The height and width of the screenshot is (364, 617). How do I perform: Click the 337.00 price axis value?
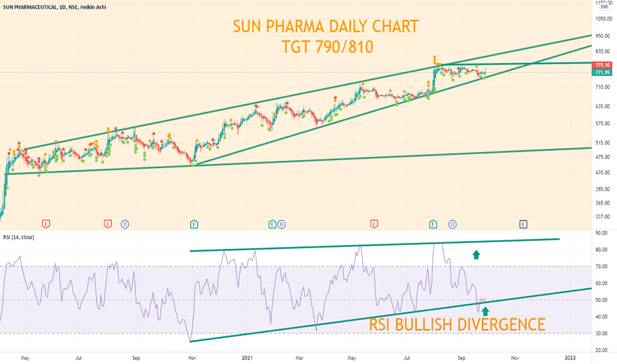(x=602, y=216)
